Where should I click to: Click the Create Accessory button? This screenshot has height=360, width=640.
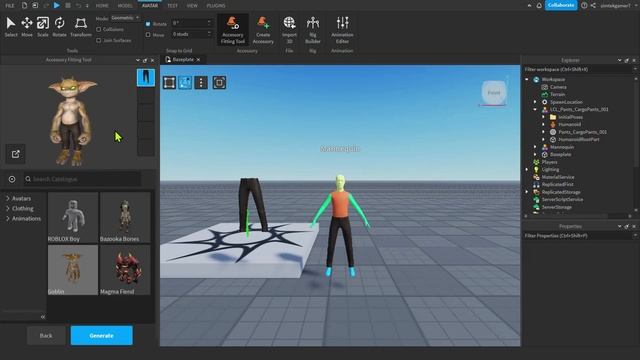(263, 30)
